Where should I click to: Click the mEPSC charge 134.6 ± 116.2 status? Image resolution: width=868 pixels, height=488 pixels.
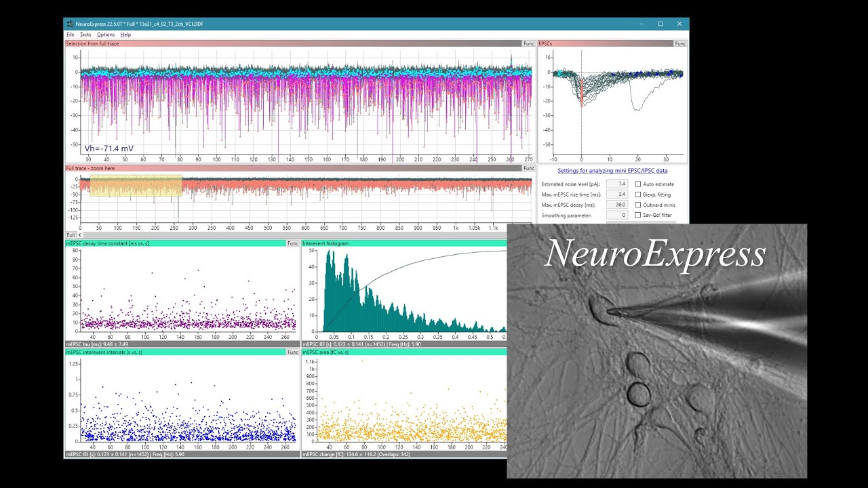pos(357,454)
